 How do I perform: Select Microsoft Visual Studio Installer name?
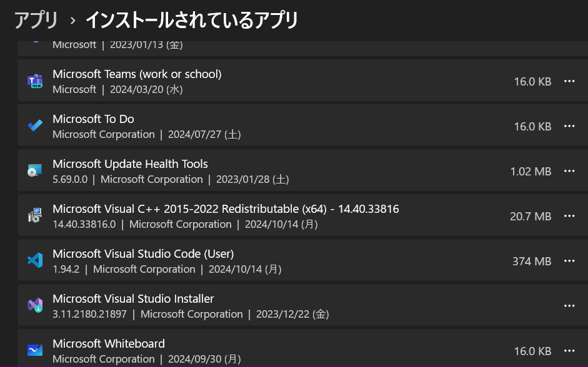pyautogui.click(x=133, y=299)
